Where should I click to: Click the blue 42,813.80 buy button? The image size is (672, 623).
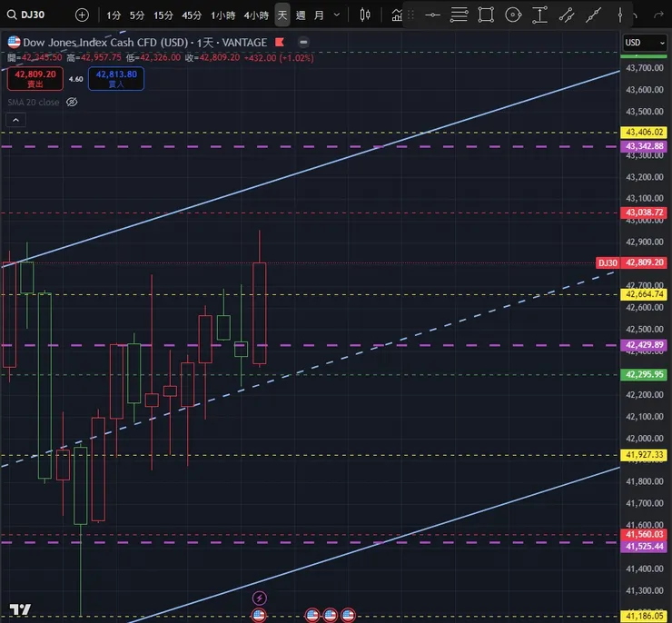116,79
